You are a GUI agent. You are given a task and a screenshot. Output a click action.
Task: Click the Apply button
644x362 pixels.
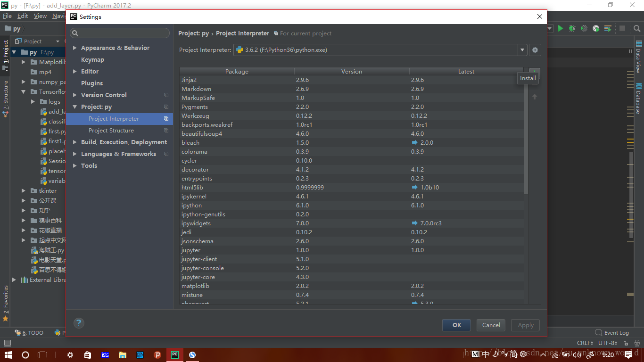click(x=526, y=325)
